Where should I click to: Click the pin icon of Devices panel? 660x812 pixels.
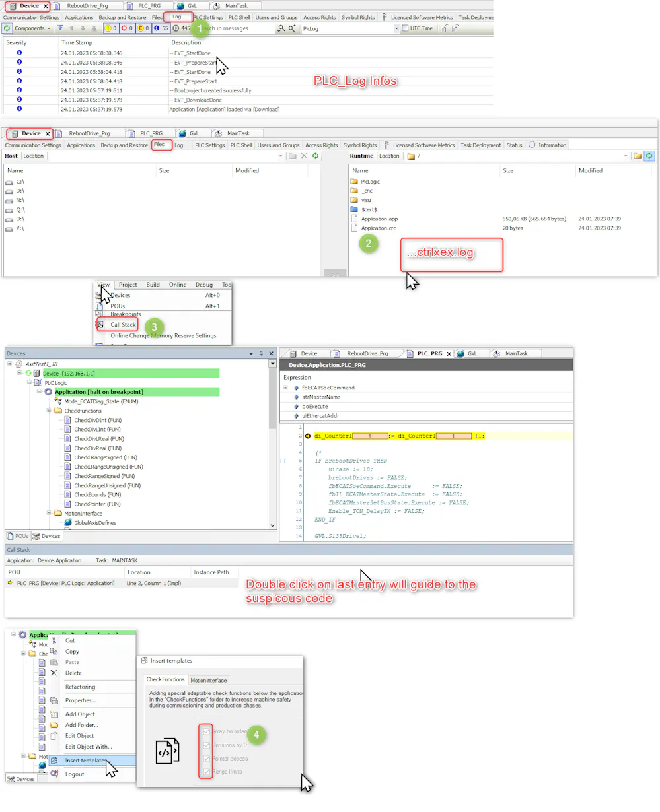tap(261, 353)
